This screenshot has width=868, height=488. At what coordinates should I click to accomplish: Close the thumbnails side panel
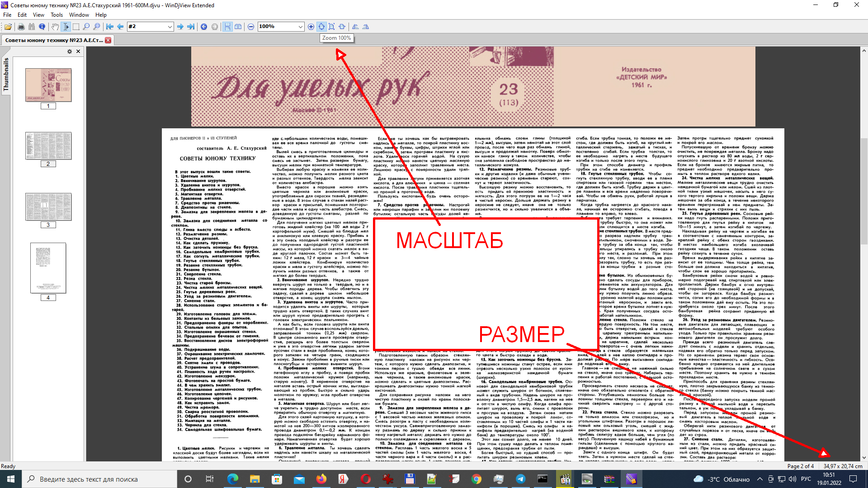[78, 52]
